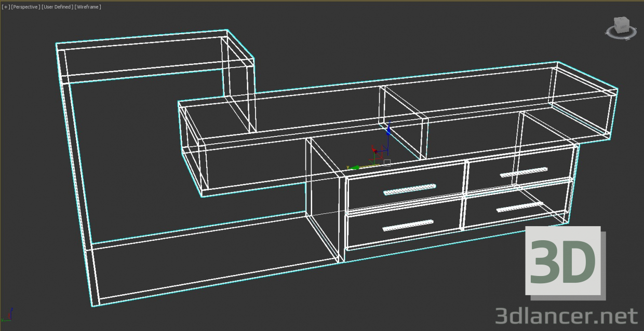Click the 3D logo watermark
The height and width of the screenshot is (331, 644).
[x=564, y=262]
